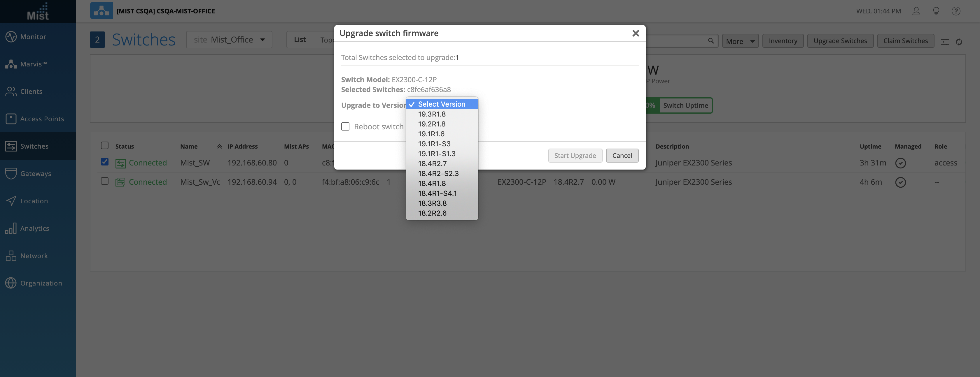Expand the Mist_Office site dropdown
The height and width of the screenshot is (377, 980).
coord(229,40)
